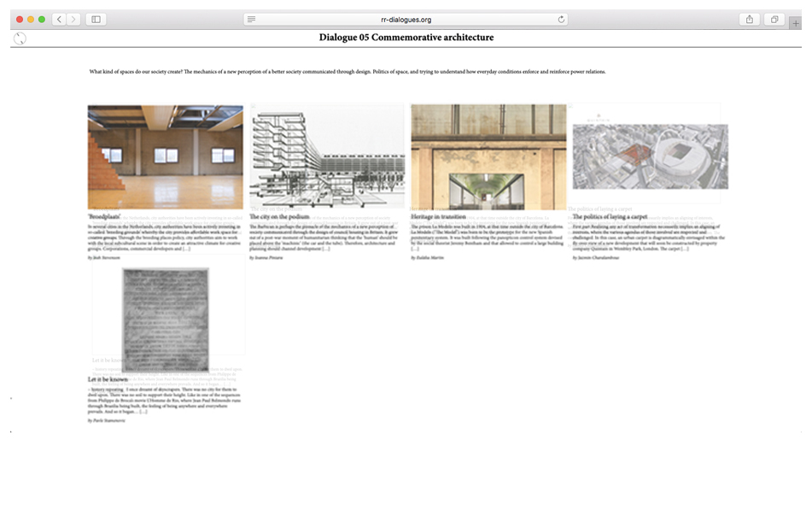This screenshot has width=812, height=523.
Task: Open the Barbican section drawing thumbnail
Action: point(327,157)
